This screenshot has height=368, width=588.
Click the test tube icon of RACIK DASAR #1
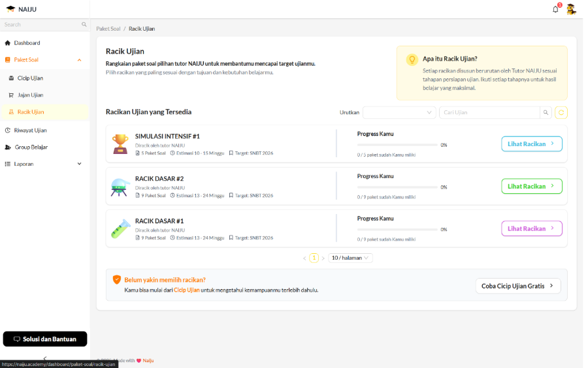121,229
